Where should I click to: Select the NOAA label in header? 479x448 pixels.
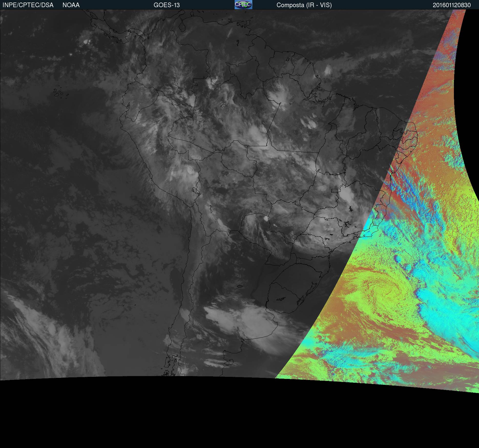click(x=71, y=5)
